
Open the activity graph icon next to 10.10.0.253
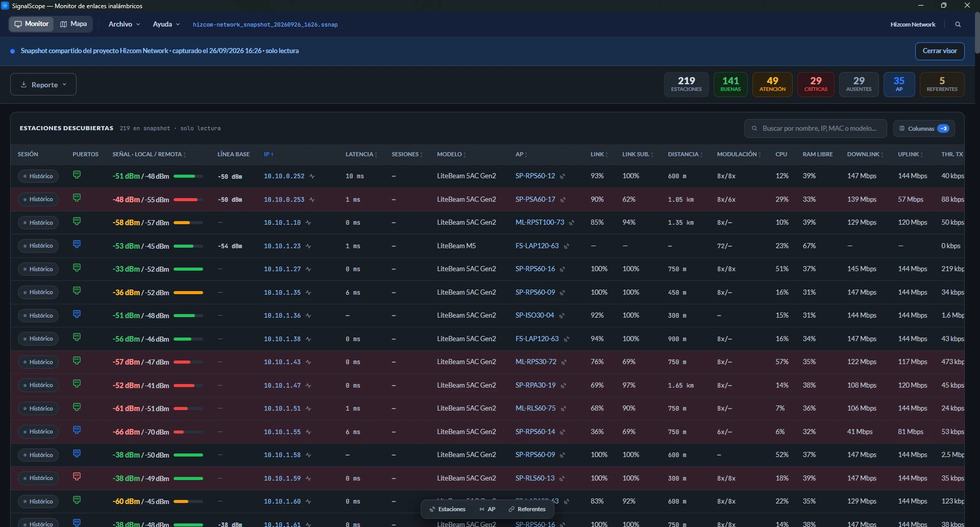point(312,200)
